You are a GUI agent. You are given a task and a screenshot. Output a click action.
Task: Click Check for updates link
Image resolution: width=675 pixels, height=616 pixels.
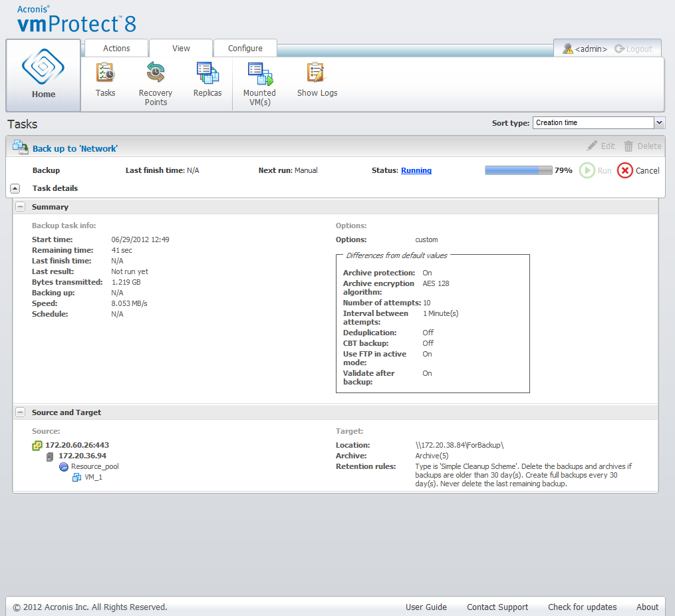[582, 607]
